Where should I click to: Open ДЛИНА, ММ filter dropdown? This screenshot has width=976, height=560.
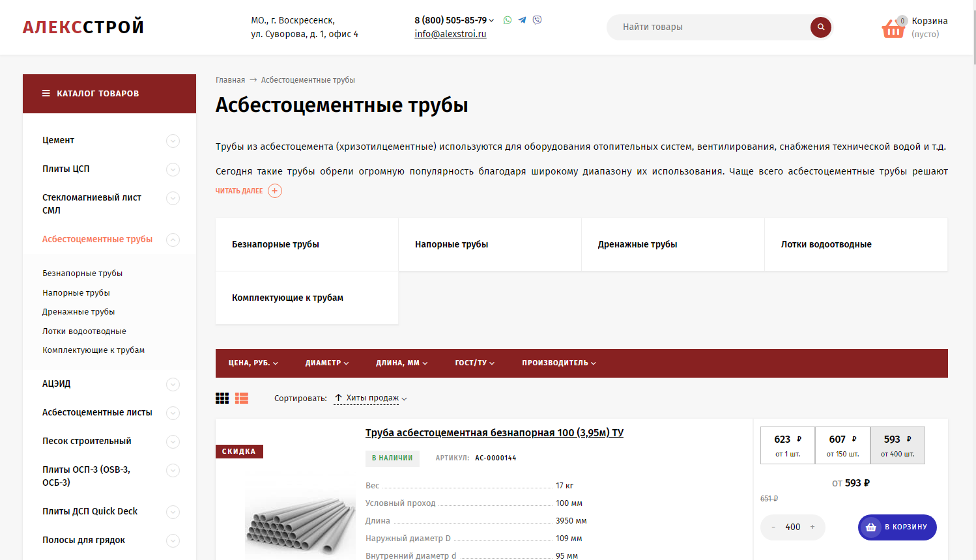click(x=402, y=363)
